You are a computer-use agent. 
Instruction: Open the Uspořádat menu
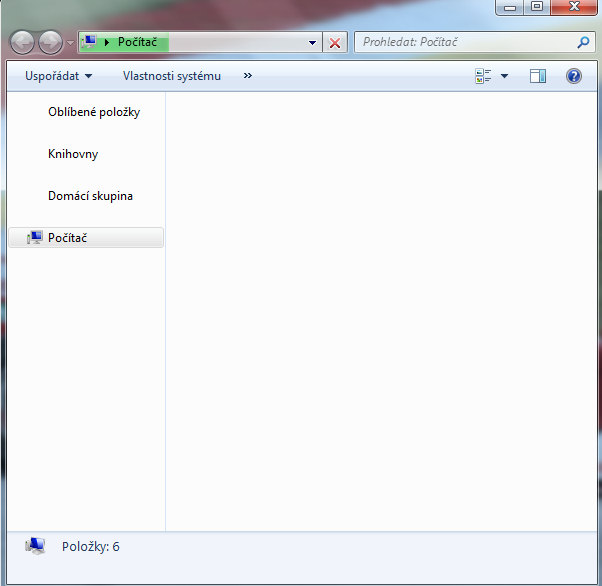click(58, 76)
